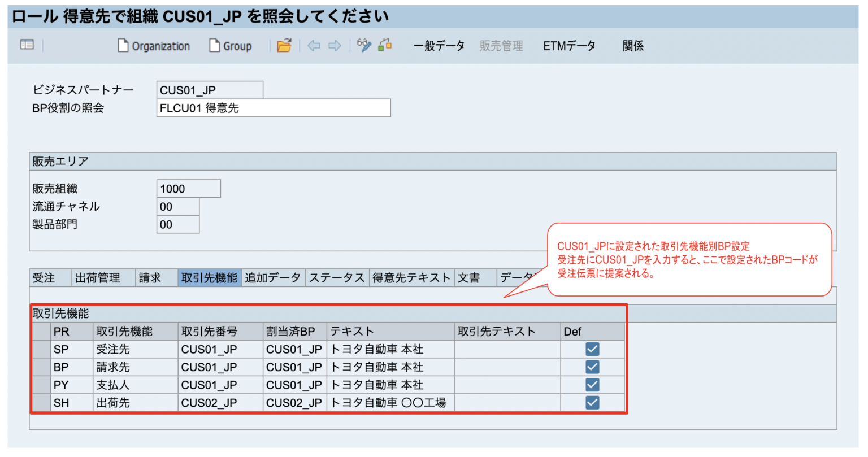
Task: Switch to the 得意先テキスト tab
Action: tap(412, 277)
